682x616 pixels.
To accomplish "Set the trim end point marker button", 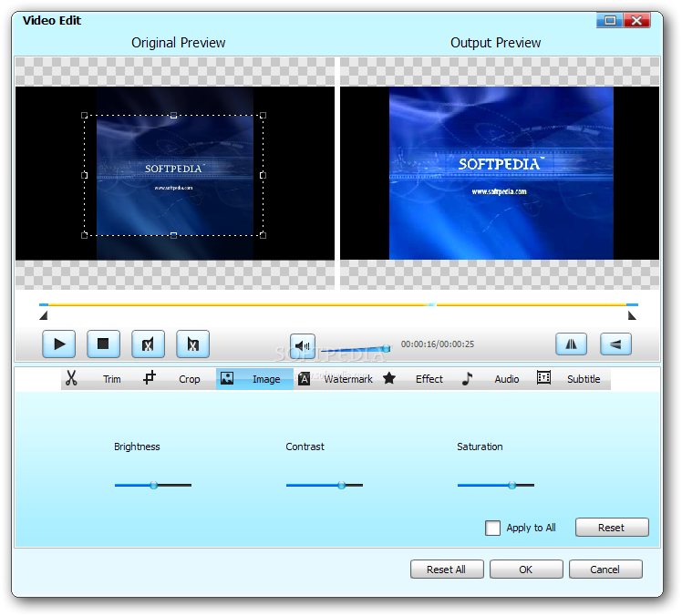I will click(x=192, y=344).
